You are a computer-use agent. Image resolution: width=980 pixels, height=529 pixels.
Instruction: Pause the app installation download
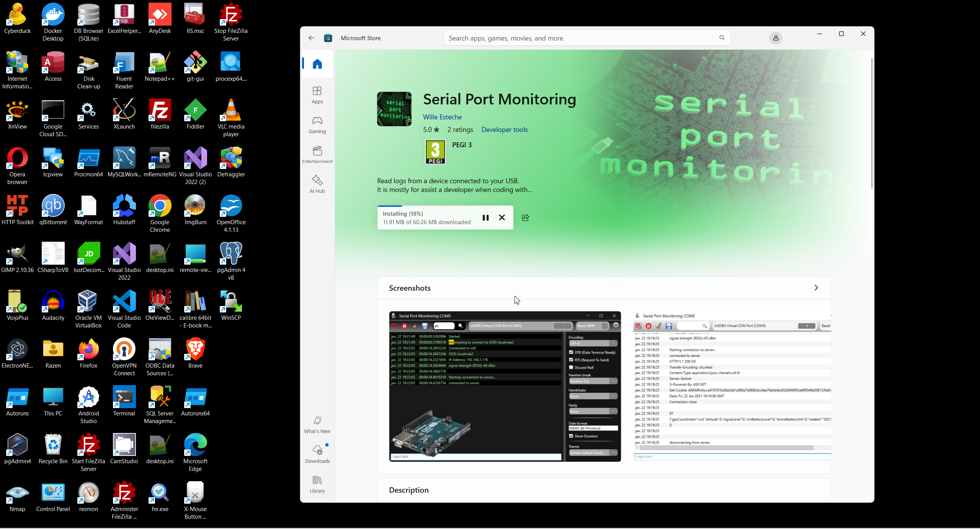(485, 218)
